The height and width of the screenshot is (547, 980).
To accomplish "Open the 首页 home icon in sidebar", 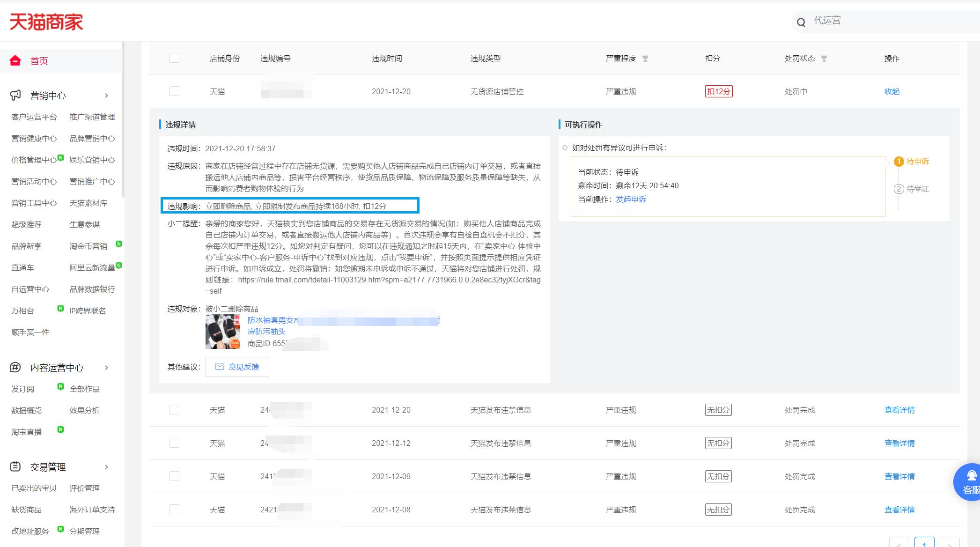I will (15, 60).
